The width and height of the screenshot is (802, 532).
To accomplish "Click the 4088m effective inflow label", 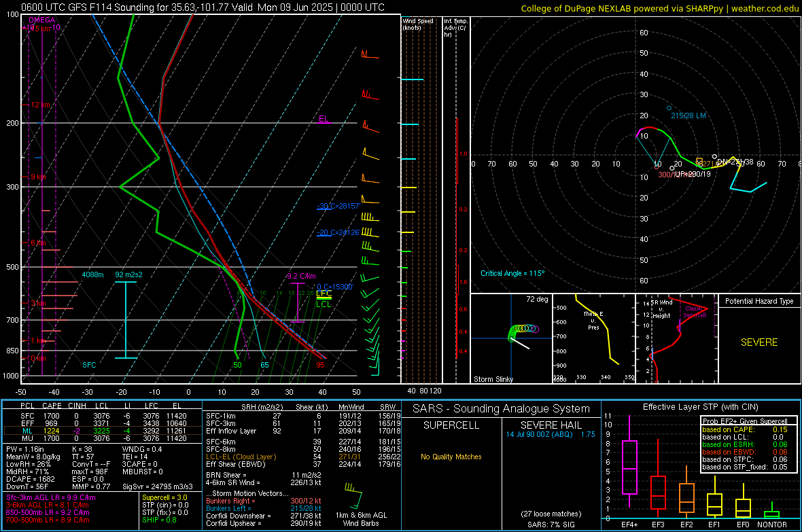I will pos(92,274).
